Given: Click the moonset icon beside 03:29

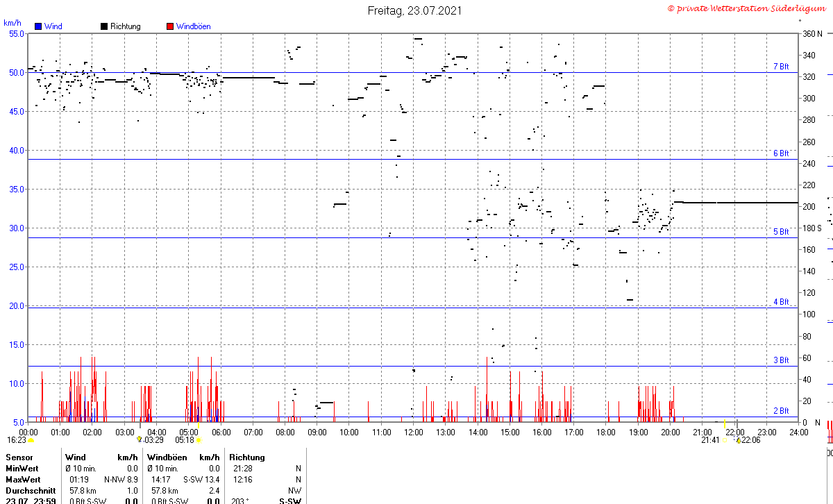Looking at the screenshot, I should tap(140, 439).
